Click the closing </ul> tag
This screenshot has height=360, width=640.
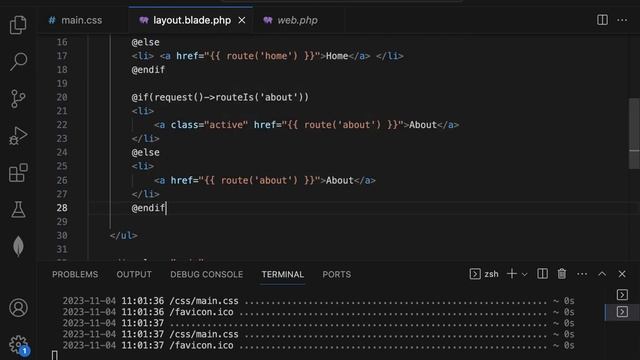tap(124, 236)
